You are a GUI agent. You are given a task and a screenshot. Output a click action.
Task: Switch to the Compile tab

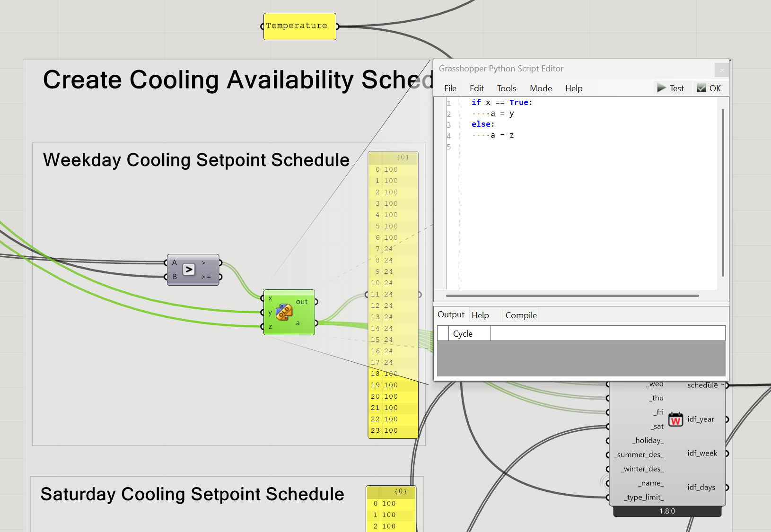(x=521, y=315)
